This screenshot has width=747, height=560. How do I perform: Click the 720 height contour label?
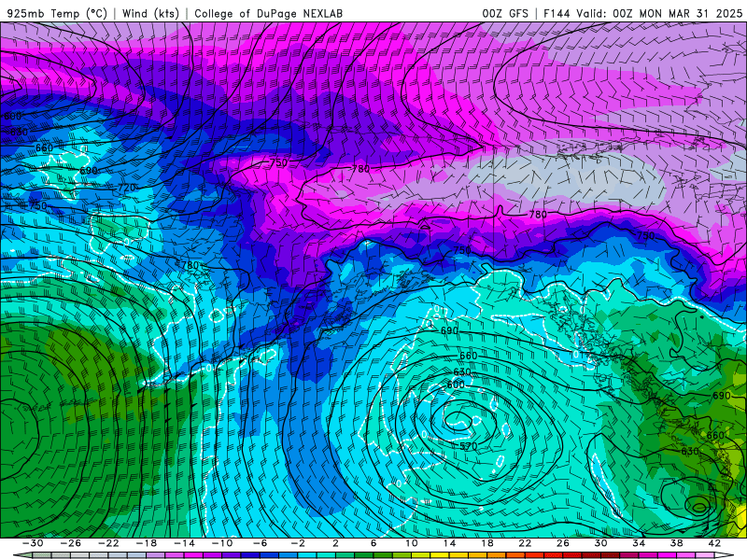126,189
